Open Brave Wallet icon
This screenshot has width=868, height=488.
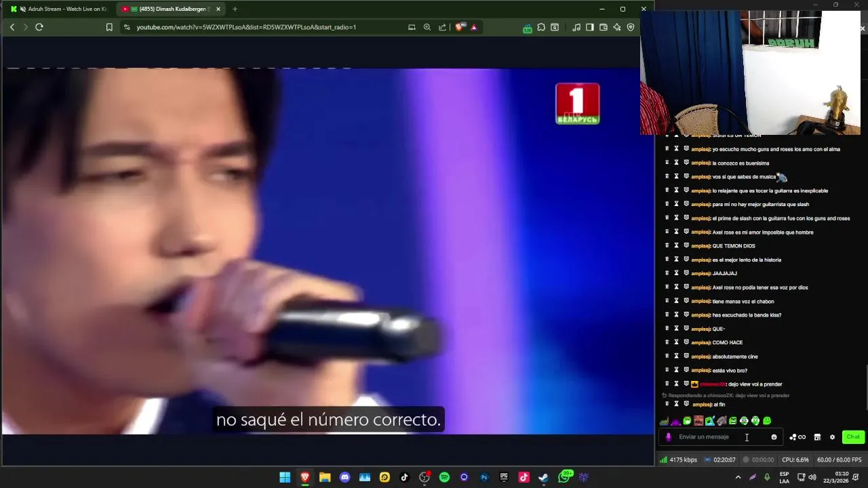point(604,27)
